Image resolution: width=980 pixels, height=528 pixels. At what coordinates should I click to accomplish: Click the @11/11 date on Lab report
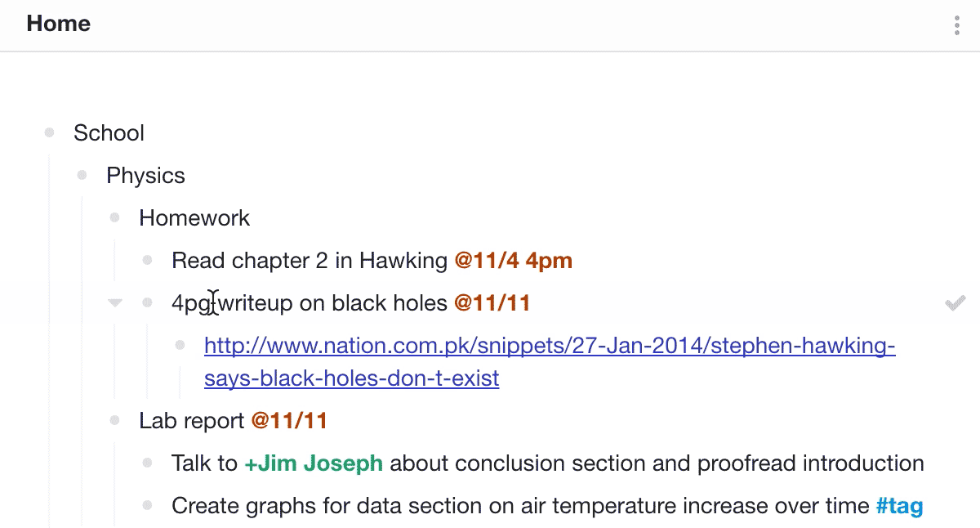[289, 421]
